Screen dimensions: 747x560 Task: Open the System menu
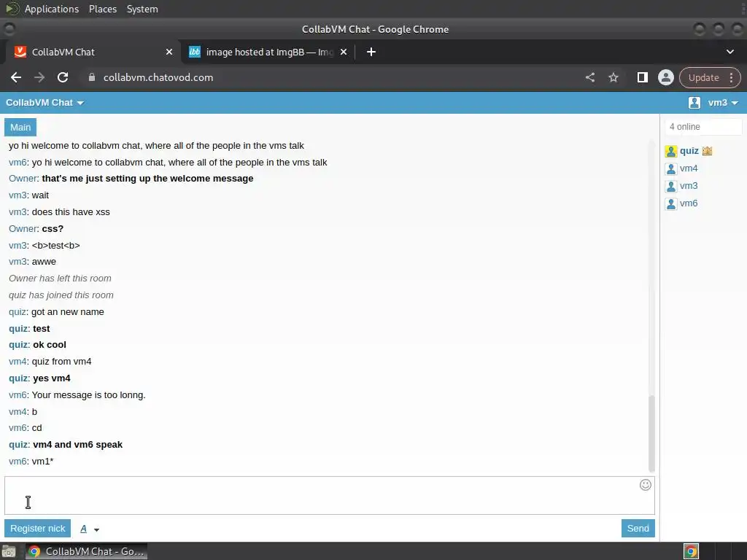coord(142,9)
